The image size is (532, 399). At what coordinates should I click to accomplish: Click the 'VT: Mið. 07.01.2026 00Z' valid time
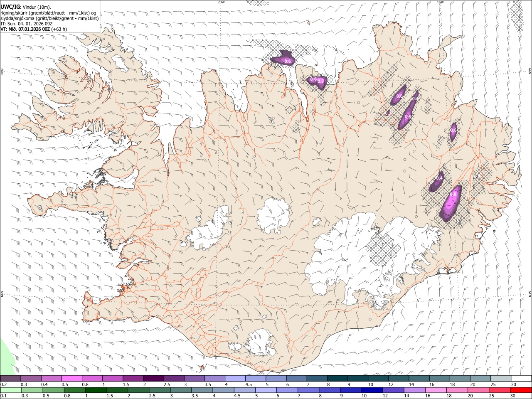click(x=25, y=29)
